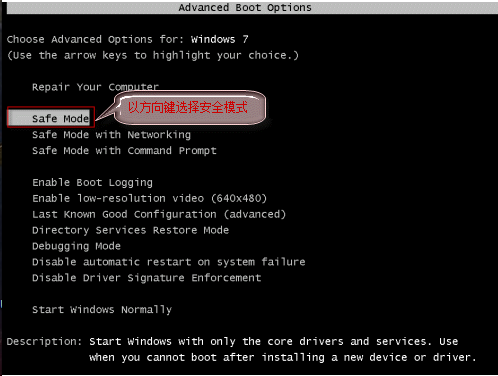Click the red Chinese callout bubble
Image resolution: width=498 pixels, height=376 pixels.
click(190, 108)
